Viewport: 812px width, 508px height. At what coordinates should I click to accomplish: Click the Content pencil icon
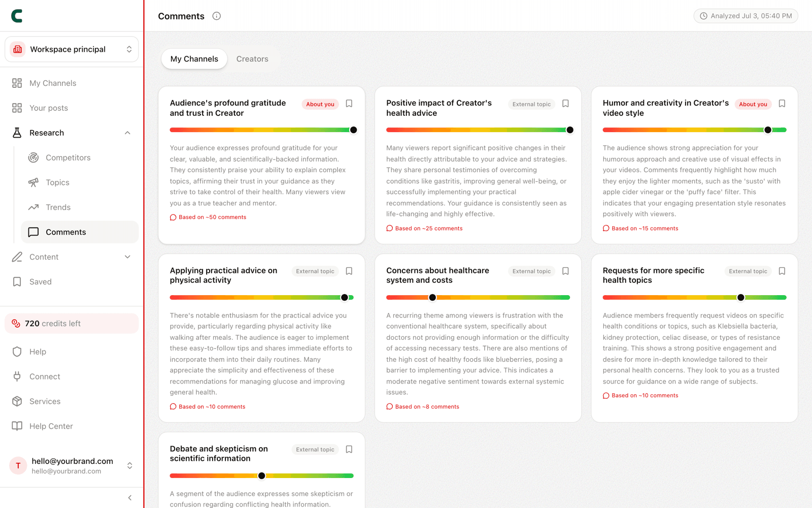click(17, 257)
